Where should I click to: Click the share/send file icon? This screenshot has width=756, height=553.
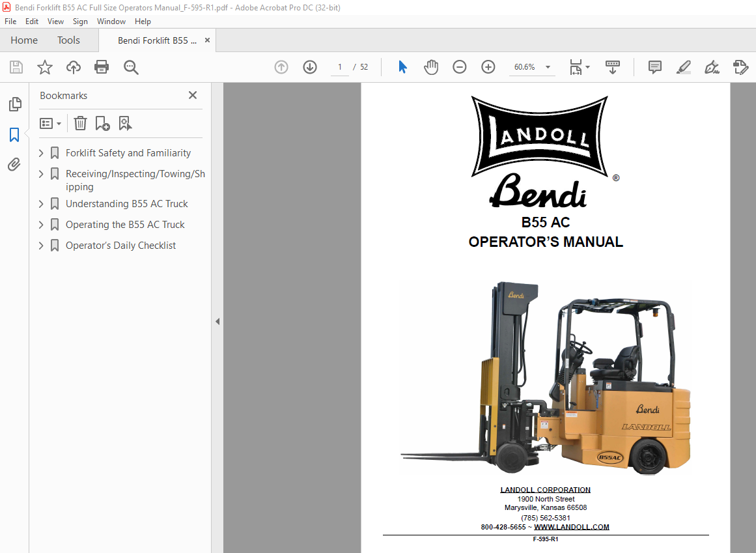740,67
